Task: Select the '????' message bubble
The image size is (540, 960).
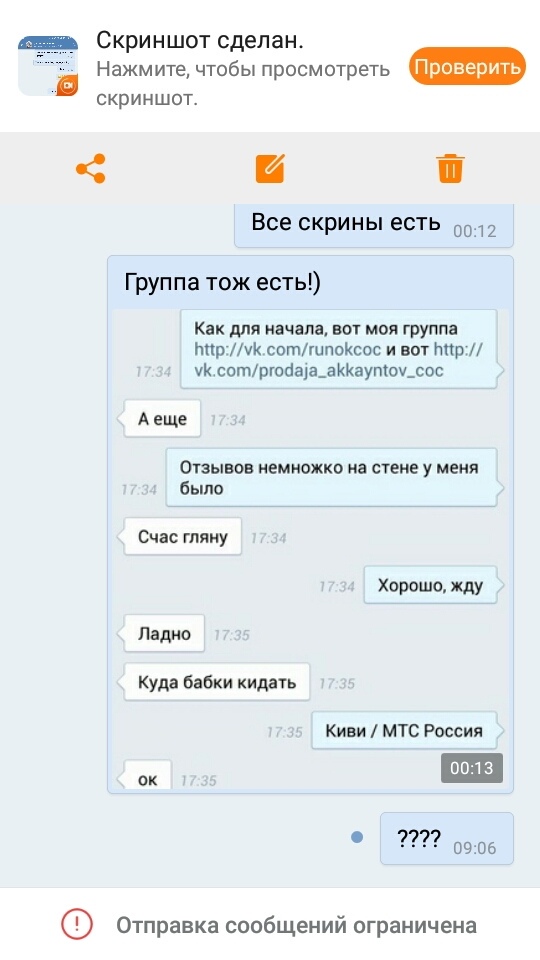Action: 446,838
